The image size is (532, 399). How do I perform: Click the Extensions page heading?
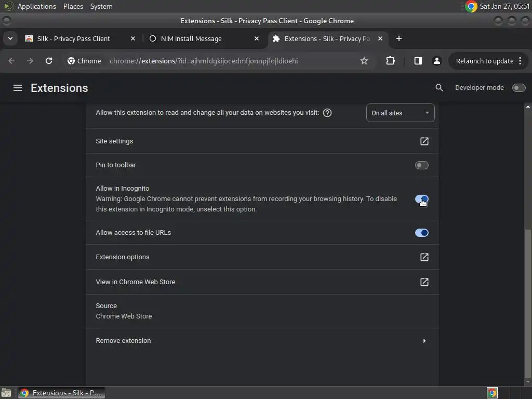pyautogui.click(x=59, y=88)
